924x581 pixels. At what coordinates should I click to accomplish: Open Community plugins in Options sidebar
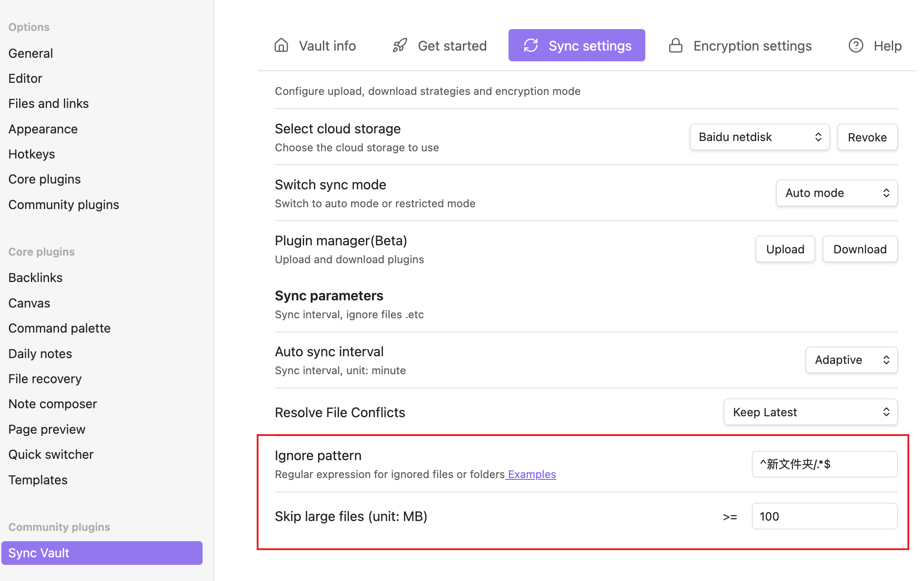[x=64, y=205]
